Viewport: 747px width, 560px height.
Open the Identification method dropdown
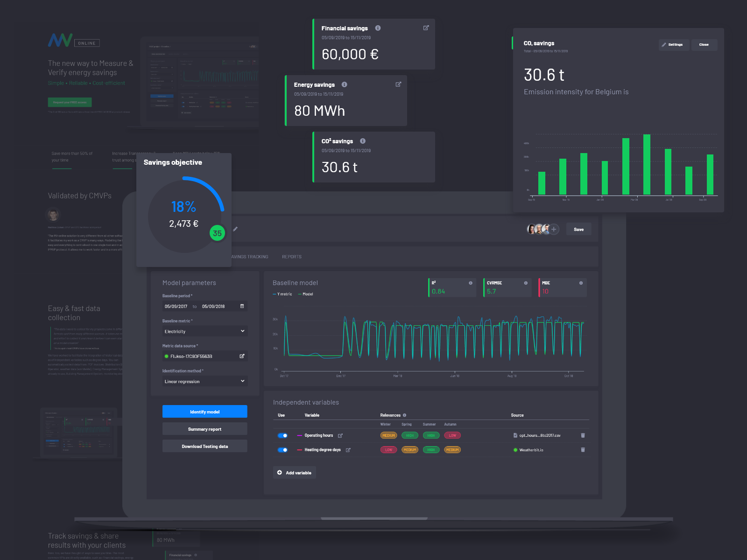click(x=204, y=381)
